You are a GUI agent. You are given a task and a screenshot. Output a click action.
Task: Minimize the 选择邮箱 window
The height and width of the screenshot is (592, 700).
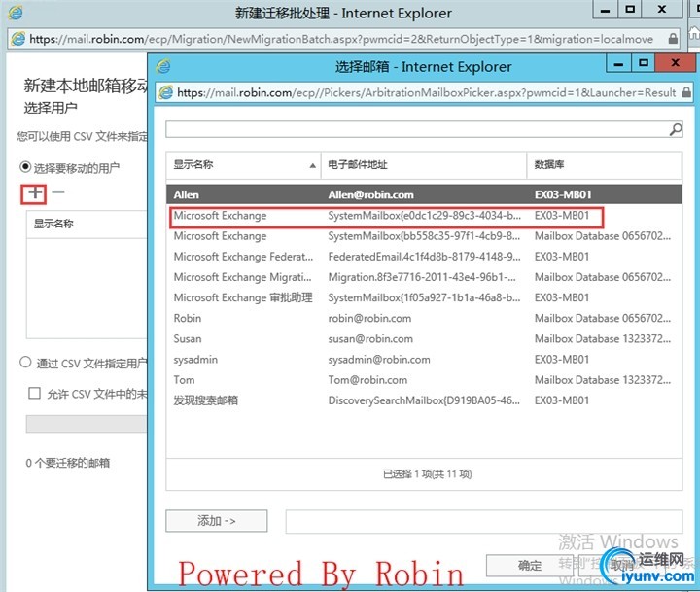tap(618, 63)
